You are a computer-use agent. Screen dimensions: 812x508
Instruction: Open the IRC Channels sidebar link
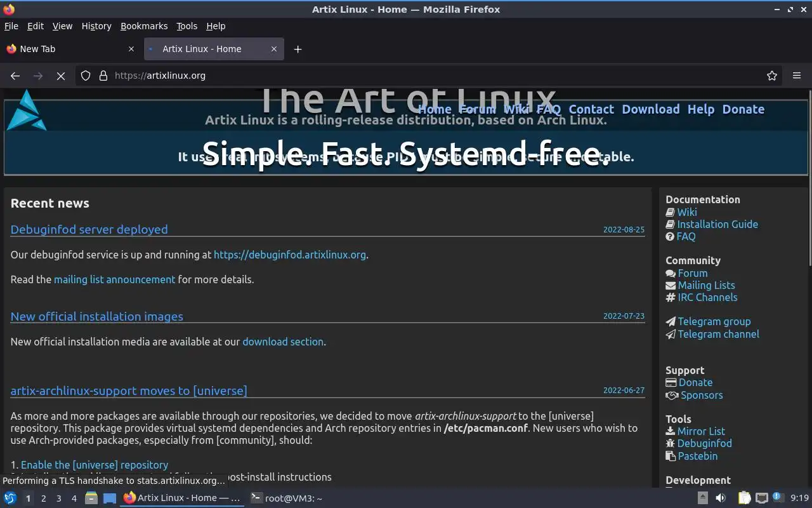(707, 297)
